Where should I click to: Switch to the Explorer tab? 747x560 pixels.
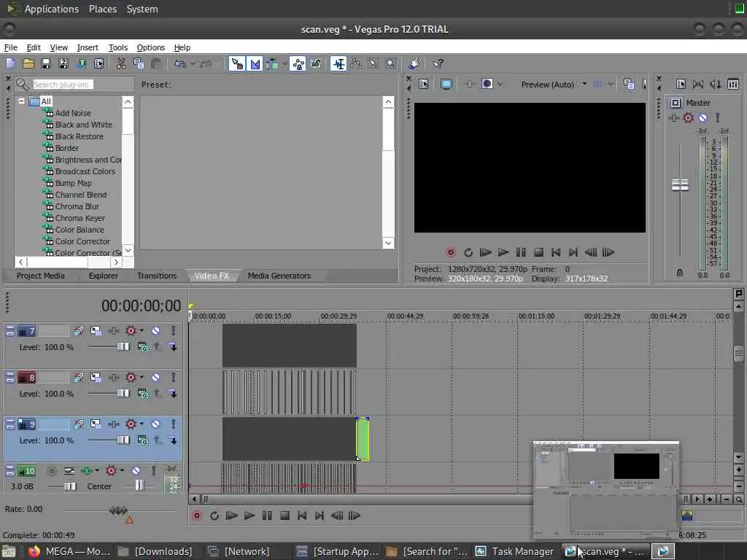(x=103, y=276)
